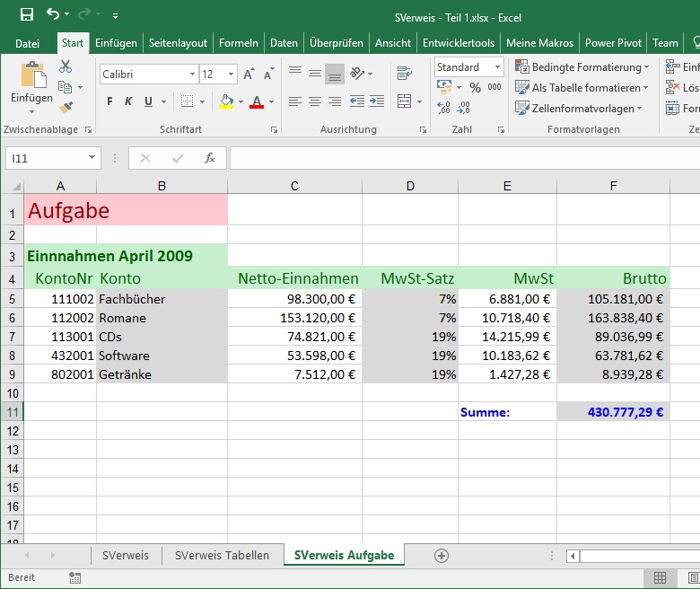Click the insert function fx icon
700x589 pixels.
click(x=210, y=158)
